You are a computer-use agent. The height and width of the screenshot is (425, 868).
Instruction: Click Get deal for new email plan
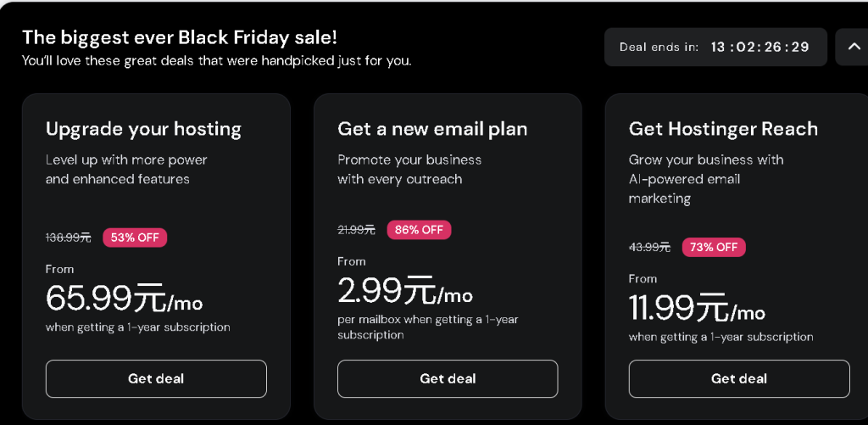tap(448, 378)
